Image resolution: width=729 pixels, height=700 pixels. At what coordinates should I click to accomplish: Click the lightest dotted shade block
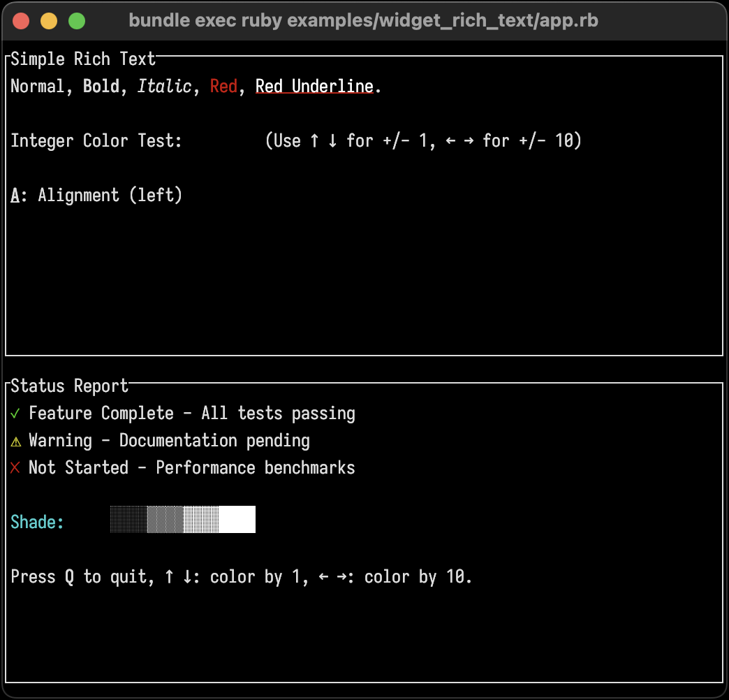point(128,520)
